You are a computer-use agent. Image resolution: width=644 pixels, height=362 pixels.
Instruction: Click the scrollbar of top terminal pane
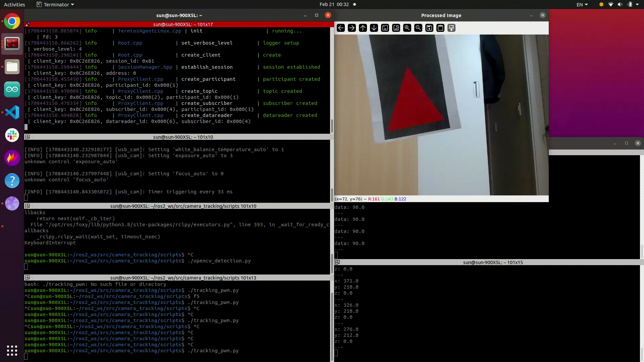click(x=332, y=126)
